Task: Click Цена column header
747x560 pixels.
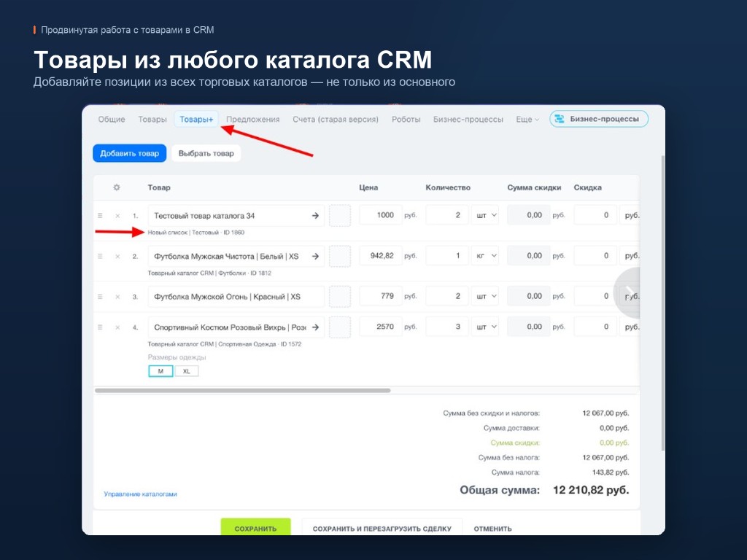Action: tap(368, 187)
